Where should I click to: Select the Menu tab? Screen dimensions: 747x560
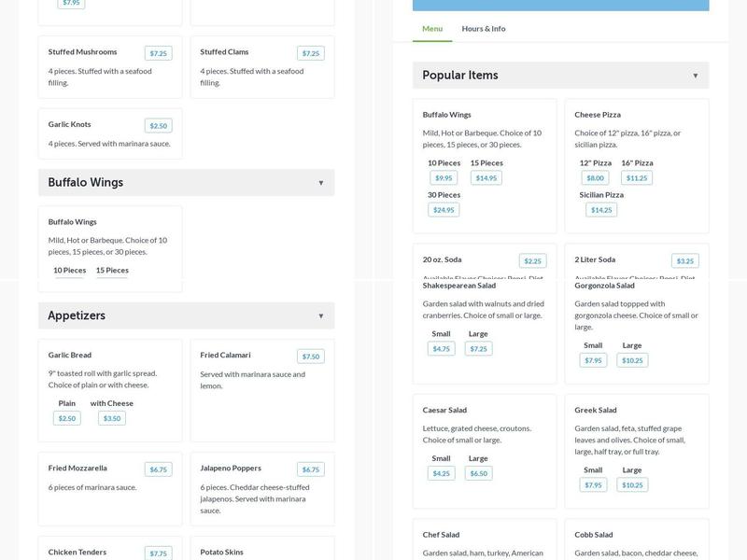pos(432,29)
